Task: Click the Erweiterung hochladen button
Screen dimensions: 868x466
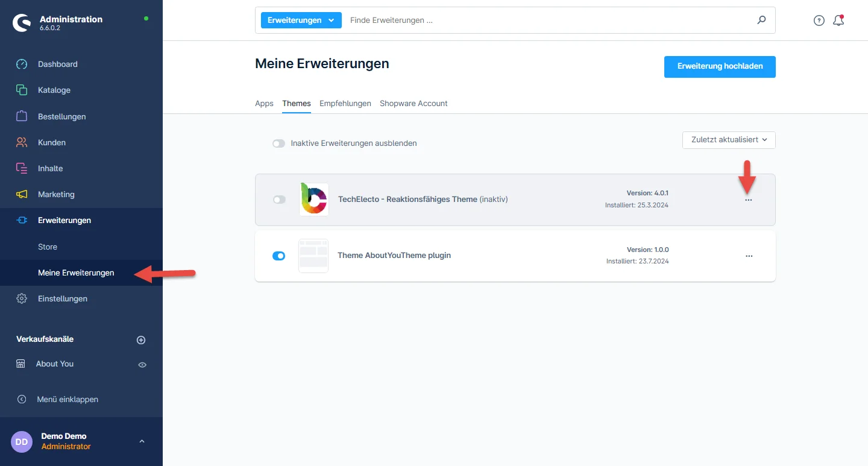Action: pyautogui.click(x=720, y=66)
